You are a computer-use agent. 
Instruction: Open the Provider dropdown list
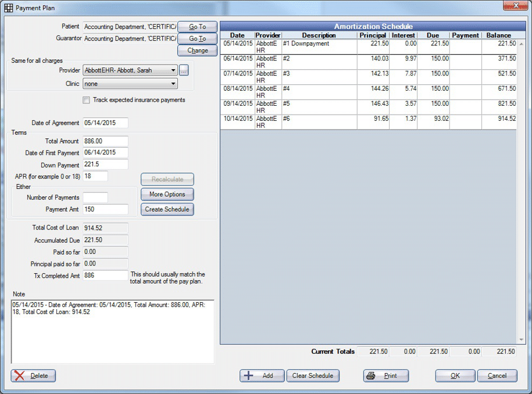click(x=173, y=70)
